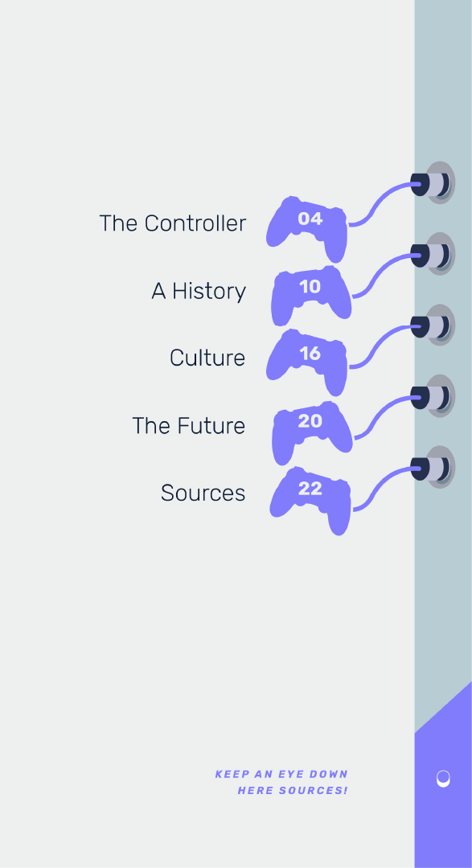Viewport: 472px width, 868px height.
Task: Click the controller icon numbered 16
Action: click(x=307, y=362)
